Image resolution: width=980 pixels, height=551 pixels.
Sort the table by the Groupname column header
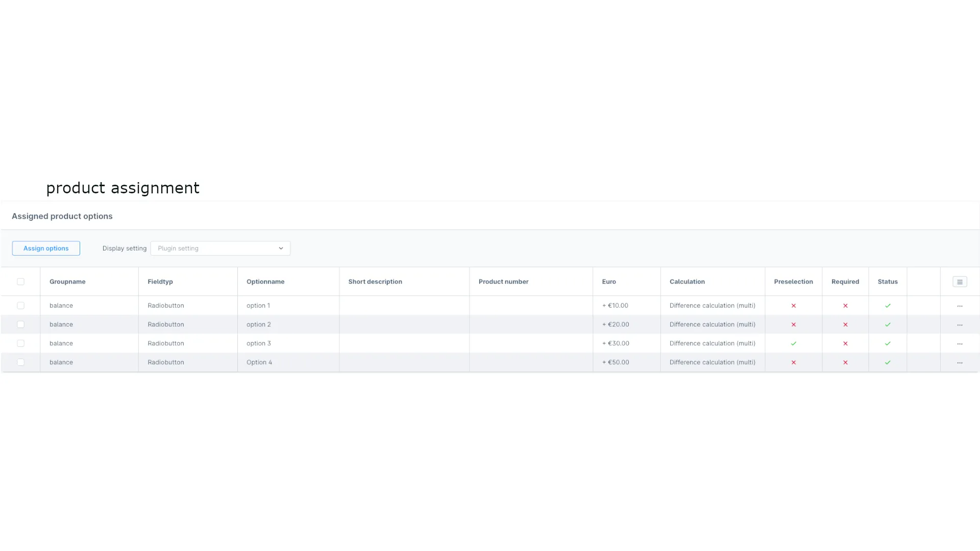coord(67,282)
